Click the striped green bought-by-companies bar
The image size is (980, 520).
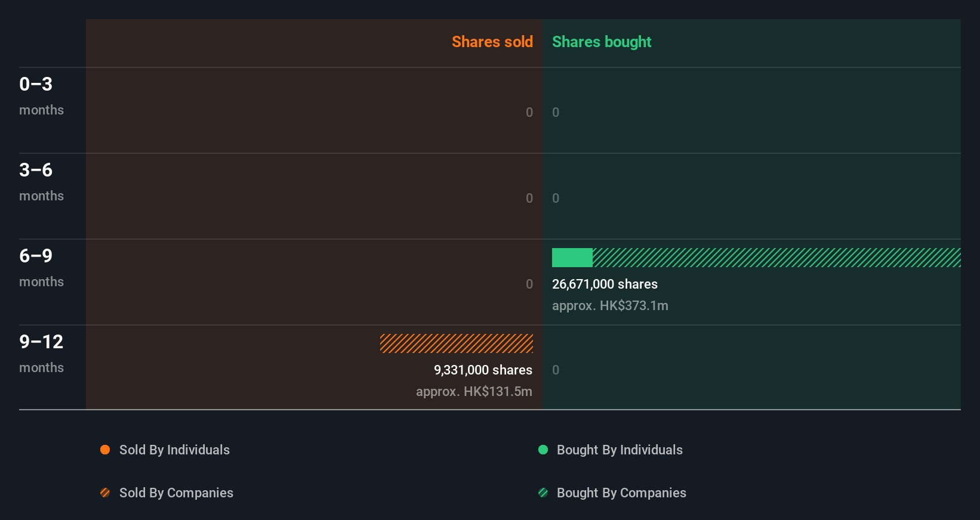click(776, 258)
